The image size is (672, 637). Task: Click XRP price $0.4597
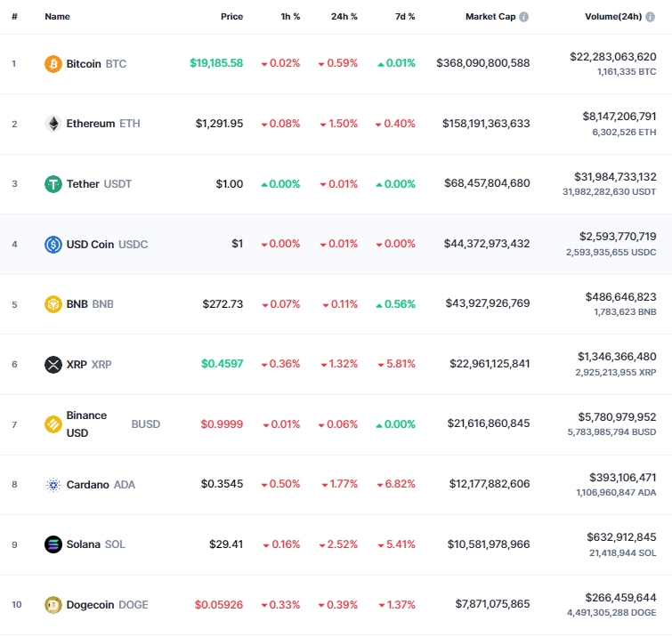222,364
